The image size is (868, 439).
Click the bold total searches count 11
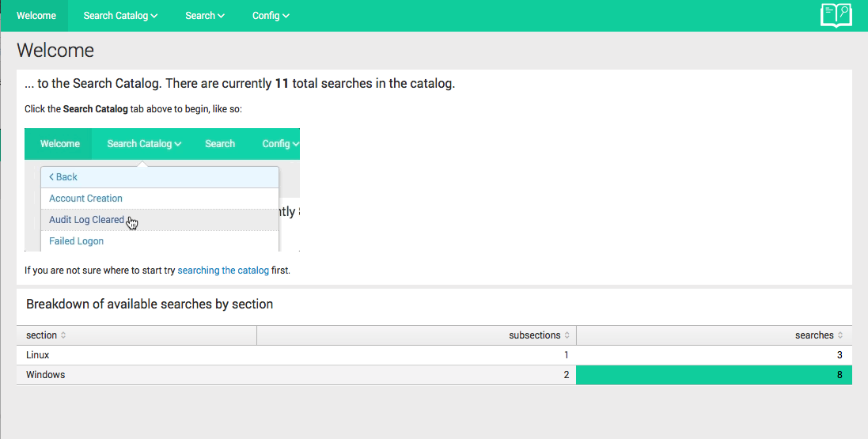pos(282,84)
